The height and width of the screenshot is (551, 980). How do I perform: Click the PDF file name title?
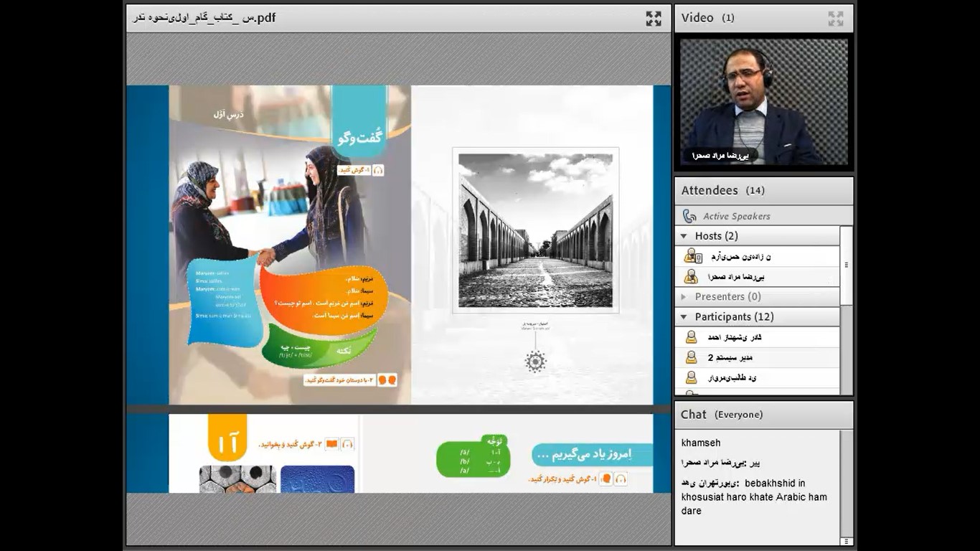tap(204, 18)
